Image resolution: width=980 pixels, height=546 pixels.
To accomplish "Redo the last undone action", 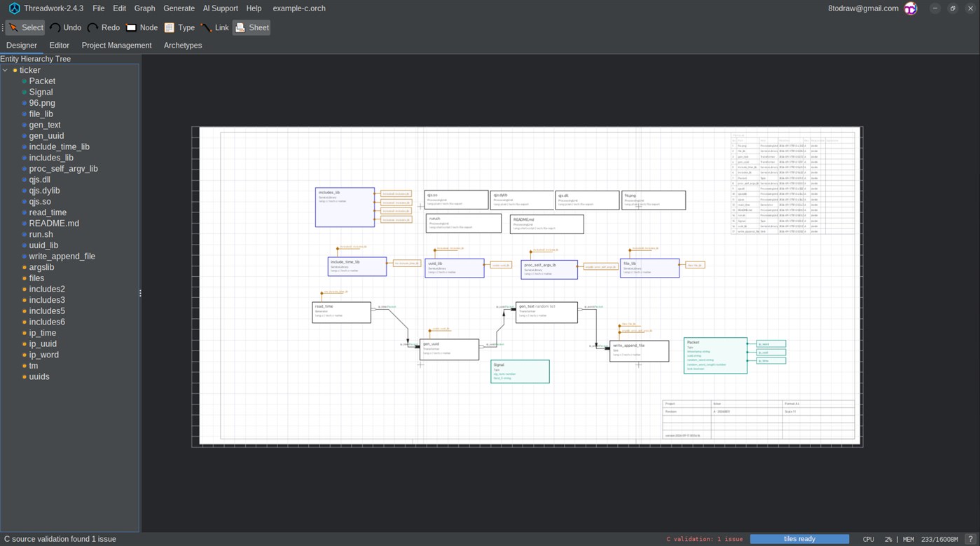I will pyautogui.click(x=103, y=27).
